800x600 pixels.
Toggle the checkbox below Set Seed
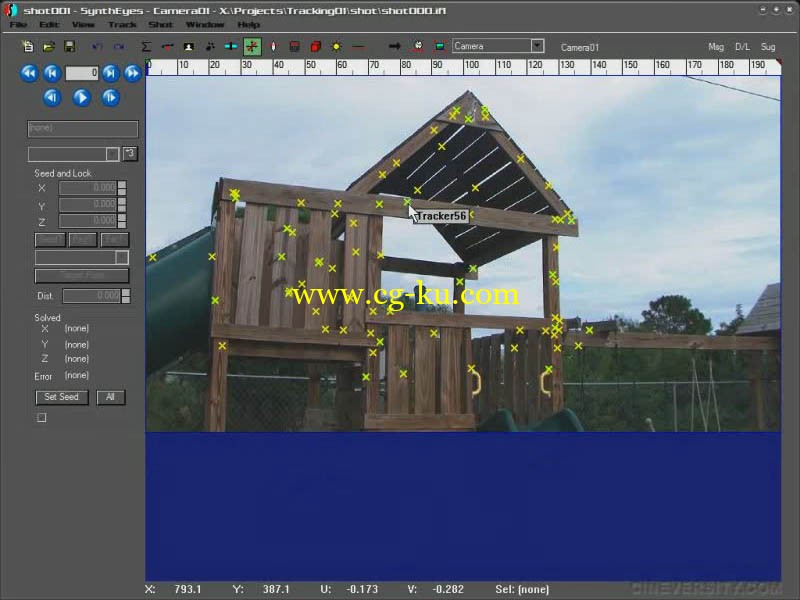pos(42,418)
